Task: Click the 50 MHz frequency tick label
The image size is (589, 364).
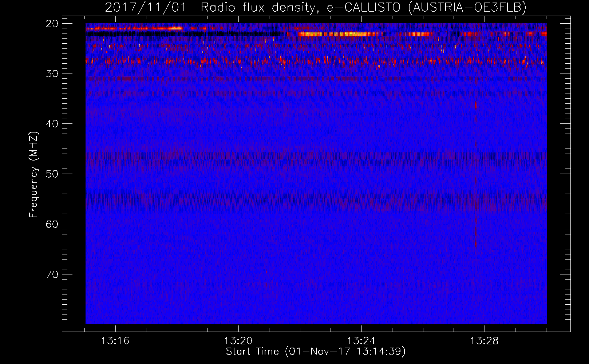Action: click(x=52, y=174)
